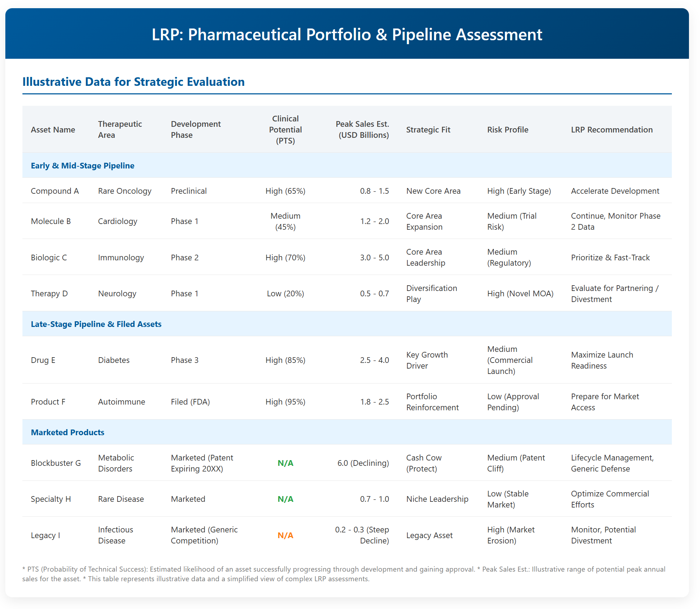This screenshot has height=609, width=700.
Task: Click the orange N/A for Legacy I
Action: [285, 535]
